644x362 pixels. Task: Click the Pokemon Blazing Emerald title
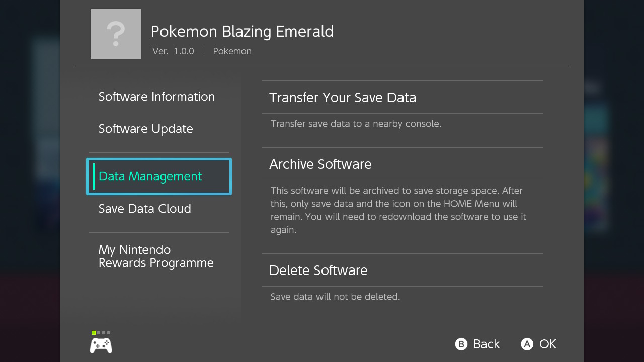tap(242, 31)
